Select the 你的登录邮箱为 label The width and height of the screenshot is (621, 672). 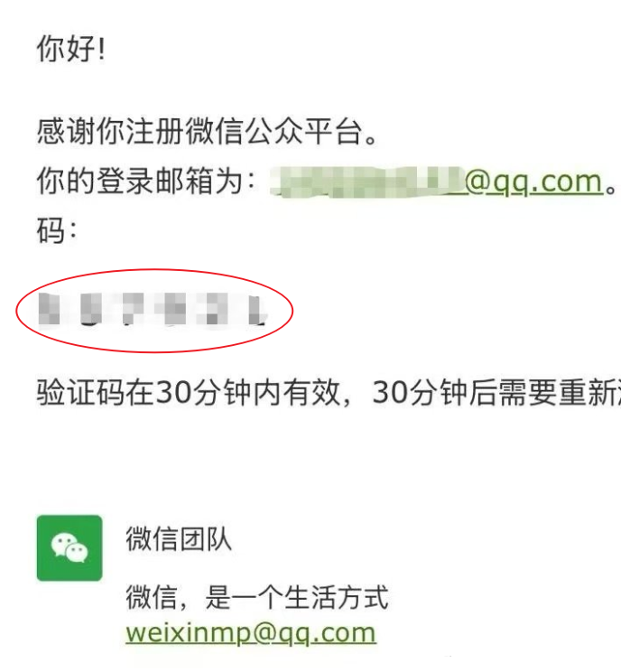coord(141,181)
